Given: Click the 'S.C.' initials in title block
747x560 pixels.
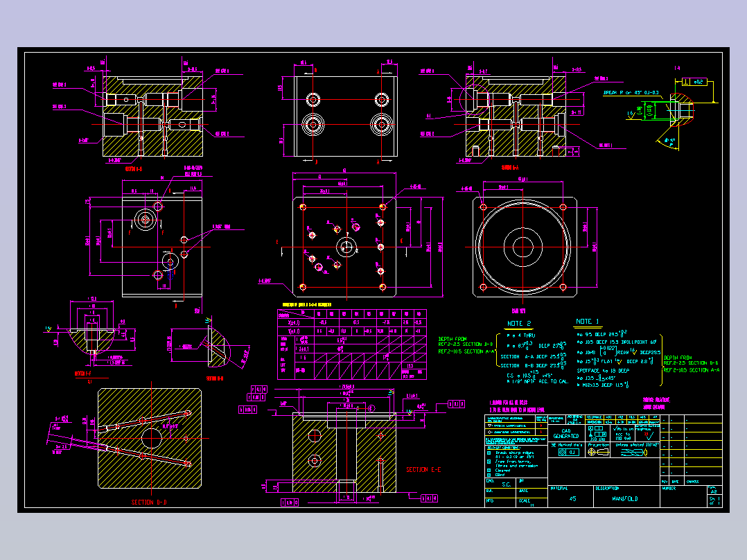Looking at the screenshot, I should [507, 484].
